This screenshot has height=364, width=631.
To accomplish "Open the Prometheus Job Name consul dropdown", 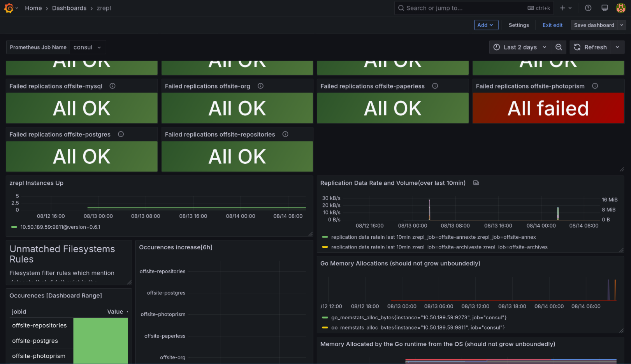I will (88, 47).
